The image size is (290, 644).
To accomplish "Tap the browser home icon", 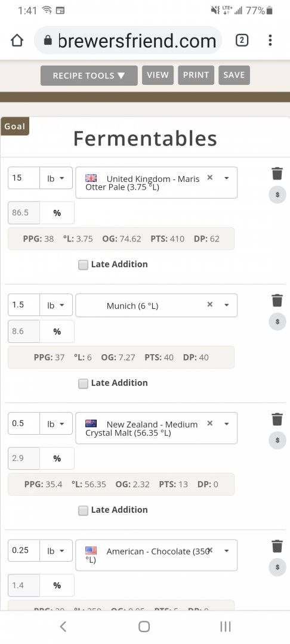I will coord(17,41).
